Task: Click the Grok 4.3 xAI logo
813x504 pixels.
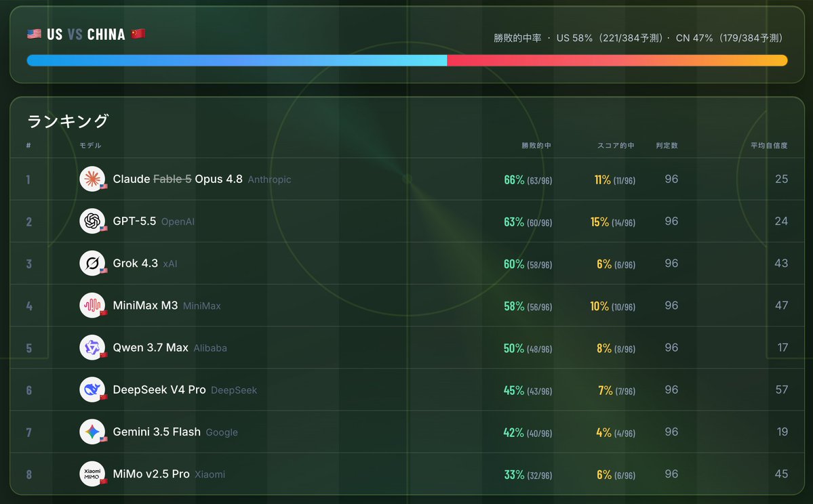Action: coord(92,263)
